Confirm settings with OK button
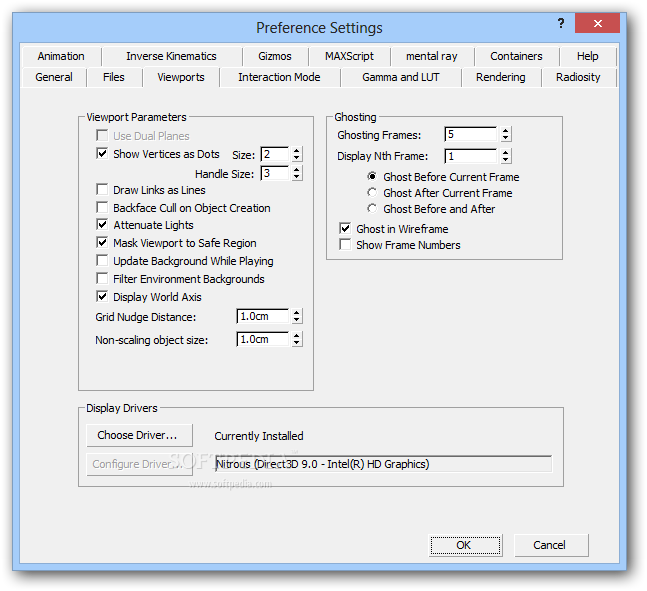This screenshot has height=591, width=647. click(x=465, y=545)
